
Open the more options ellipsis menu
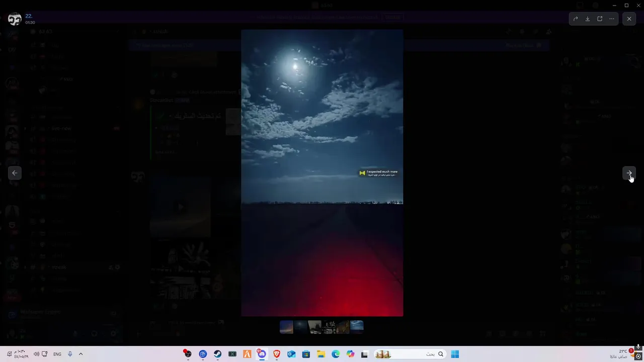pos(612,19)
